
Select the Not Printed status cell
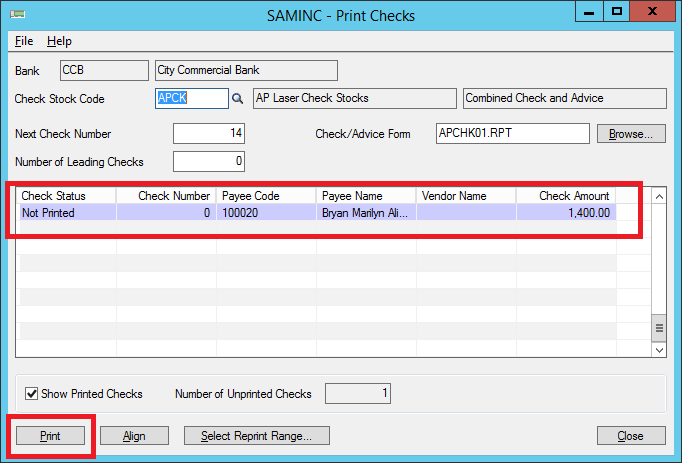(x=66, y=212)
